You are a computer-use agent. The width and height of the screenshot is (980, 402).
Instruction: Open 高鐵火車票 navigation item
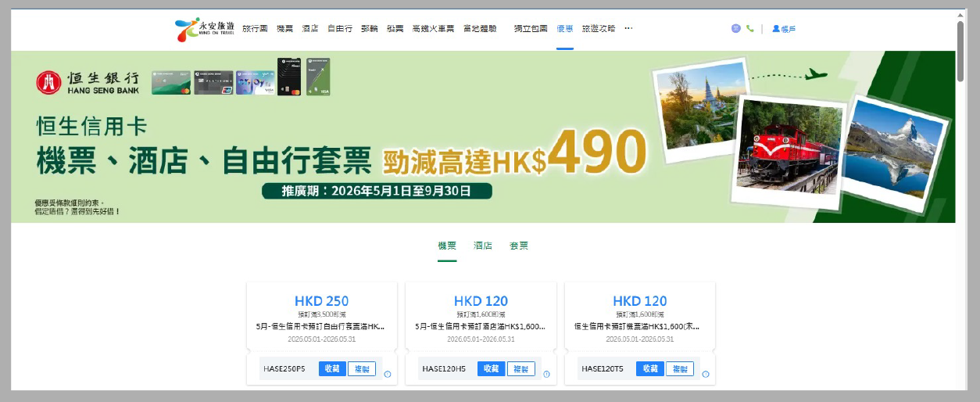[434, 28]
